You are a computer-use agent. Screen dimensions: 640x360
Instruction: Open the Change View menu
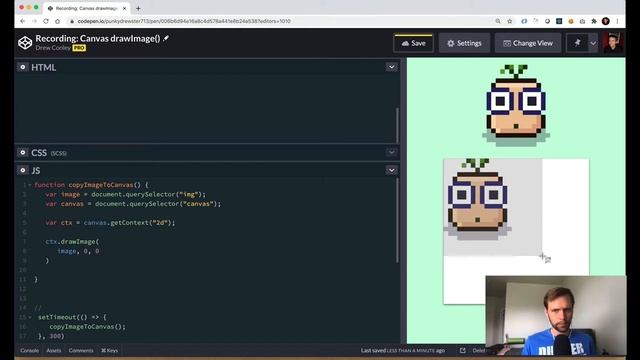528,43
